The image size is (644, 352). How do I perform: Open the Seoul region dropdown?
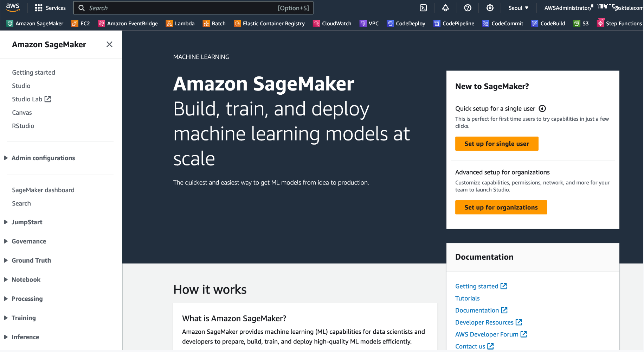519,8
